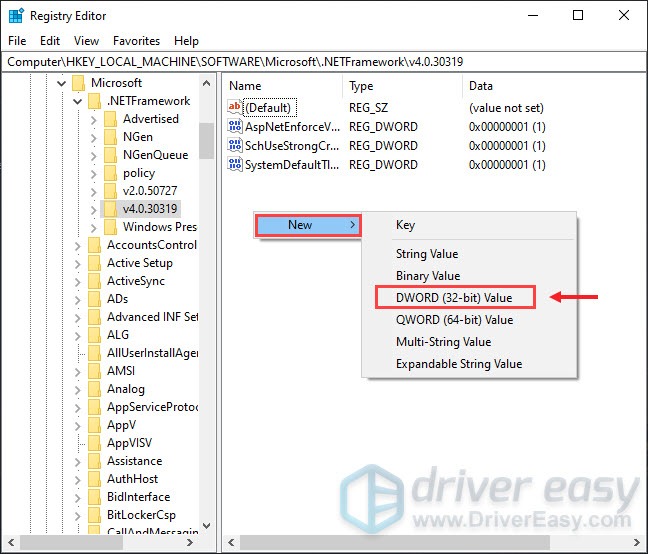Select the BidInterface tree item
Screen dimensions: 648x554
point(138,497)
